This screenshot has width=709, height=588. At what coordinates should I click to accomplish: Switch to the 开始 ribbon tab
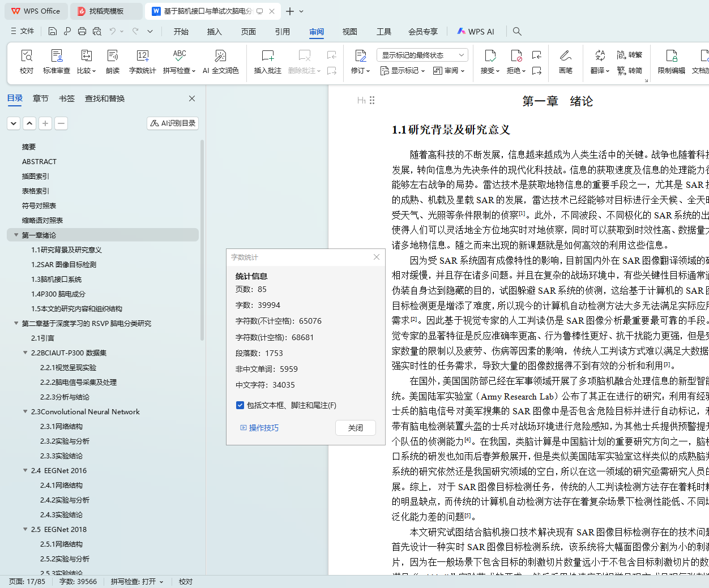(x=181, y=32)
